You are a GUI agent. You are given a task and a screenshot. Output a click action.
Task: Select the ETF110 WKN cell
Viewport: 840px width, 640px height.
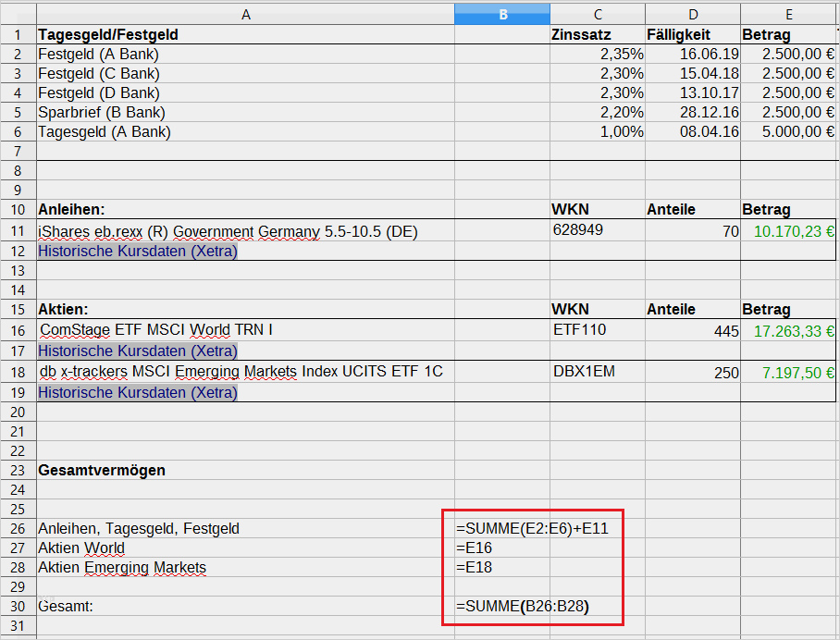tap(598, 330)
